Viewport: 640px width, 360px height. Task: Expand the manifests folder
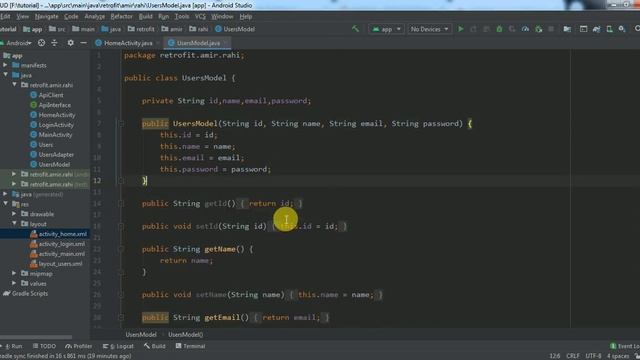(5, 65)
